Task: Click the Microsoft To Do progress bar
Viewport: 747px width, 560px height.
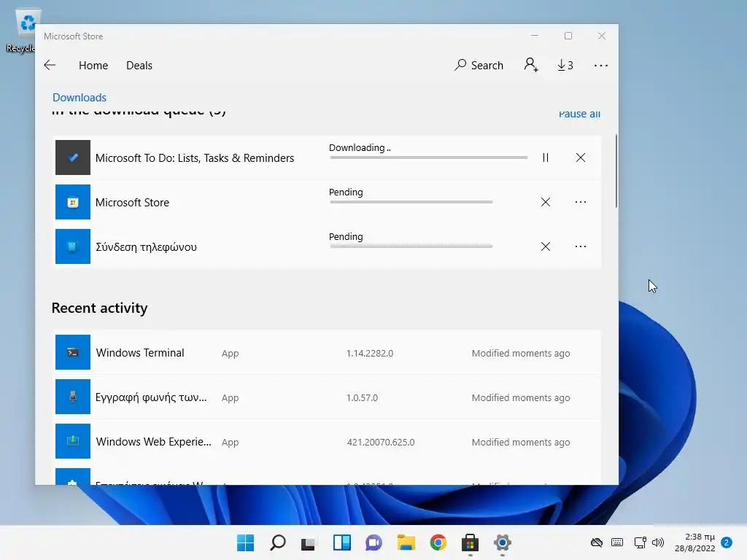Action: pos(428,157)
